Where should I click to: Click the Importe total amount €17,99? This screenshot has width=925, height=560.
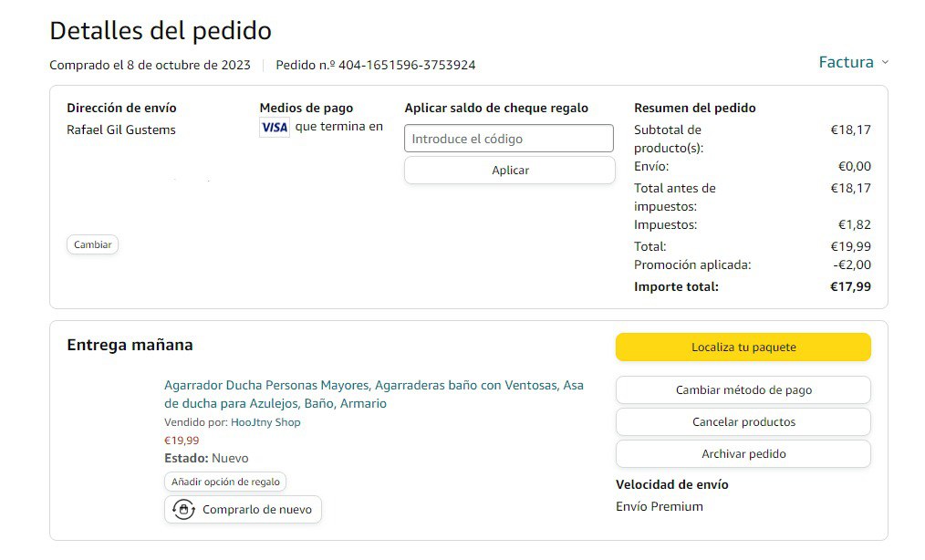(x=850, y=286)
